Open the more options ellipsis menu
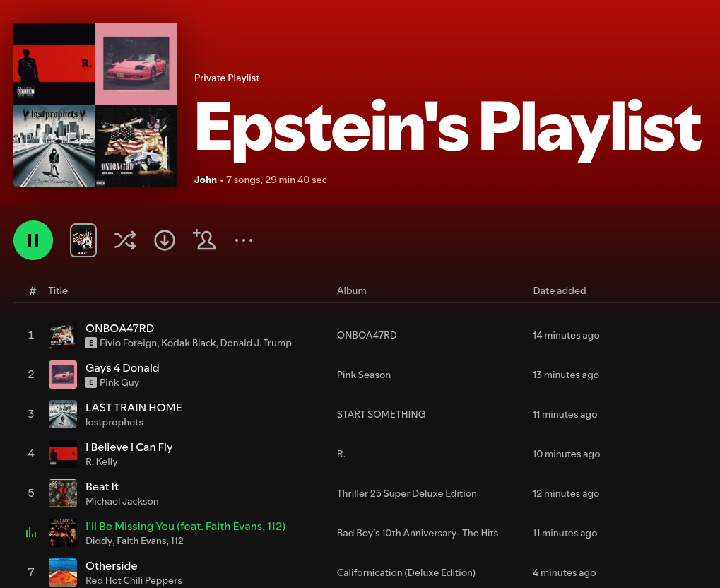This screenshot has height=588, width=720. pyautogui.click(x=243, y=240)
